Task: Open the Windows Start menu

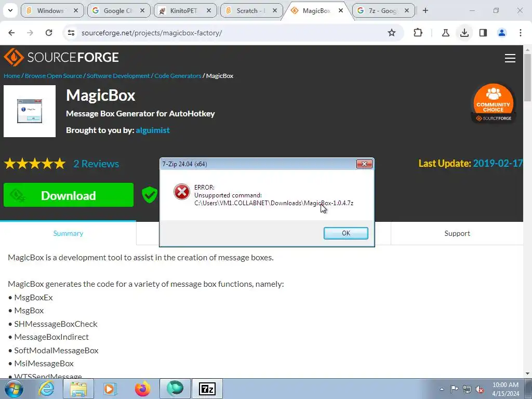Action: tap(14, 389)
